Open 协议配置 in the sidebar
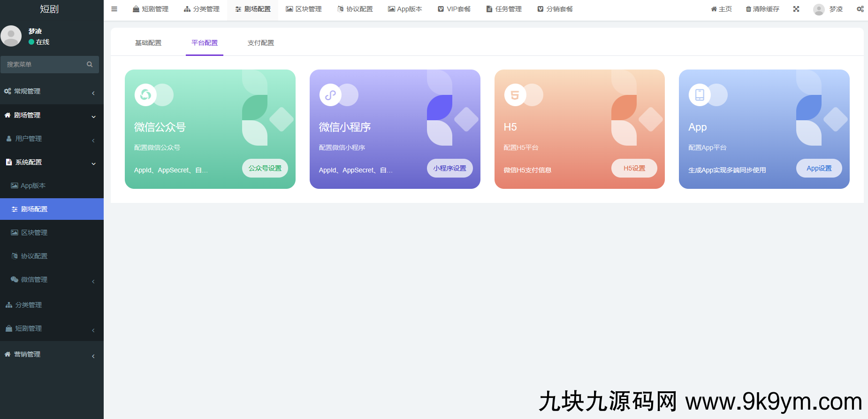The image size is (868, 419). [x=52, y=256]
